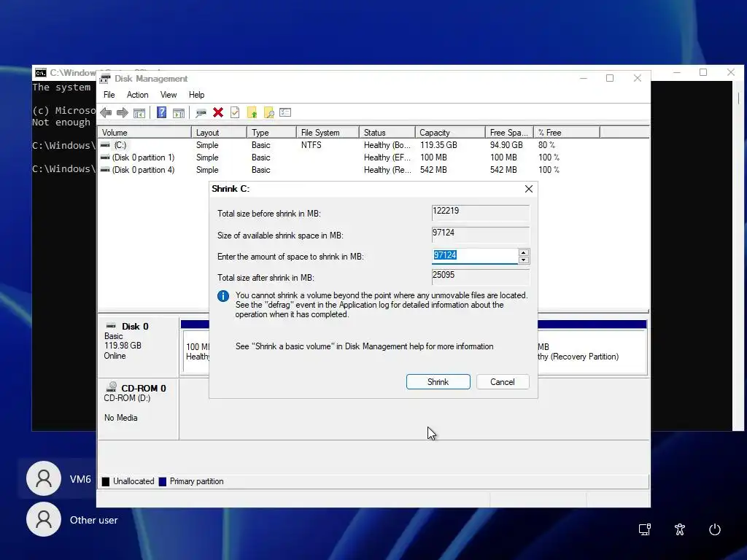
Task: Close the Shrink C: dialog
Action: 528,189
